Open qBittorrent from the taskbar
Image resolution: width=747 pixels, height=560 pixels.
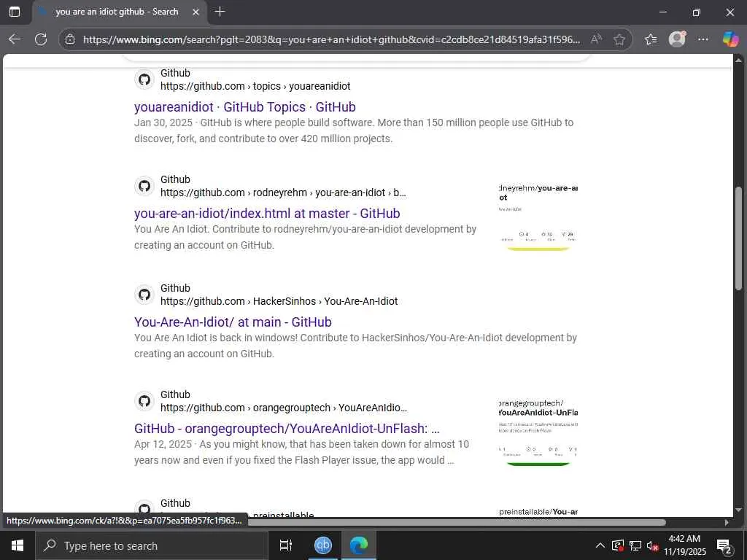(323, 545)
